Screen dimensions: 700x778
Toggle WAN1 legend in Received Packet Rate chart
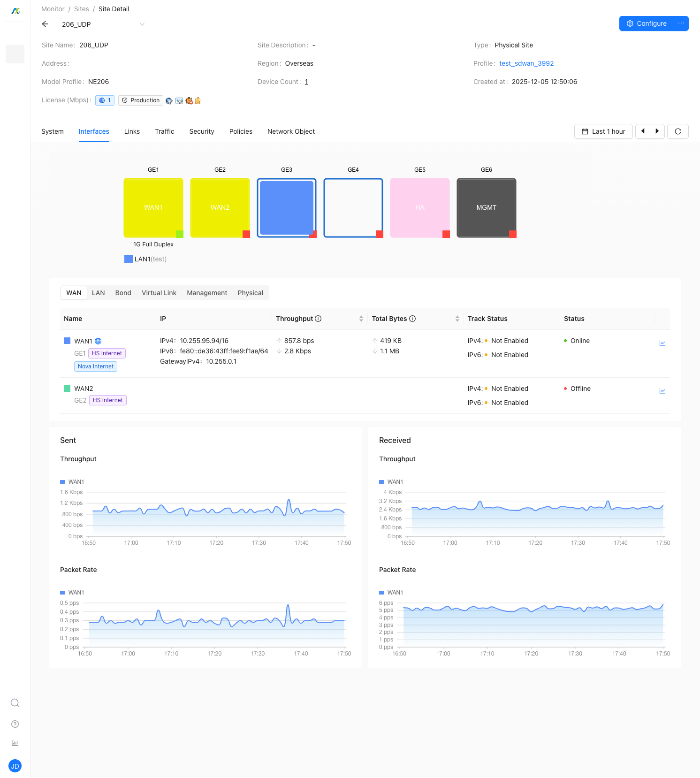tap(391, 593)
